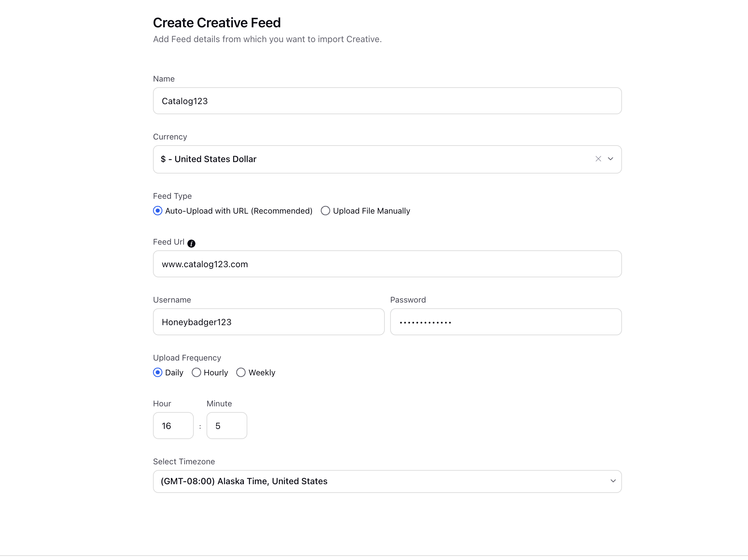Click the Minute stepper field showing 5
This screenshot has height=560, width=748.
click(226, 425)
